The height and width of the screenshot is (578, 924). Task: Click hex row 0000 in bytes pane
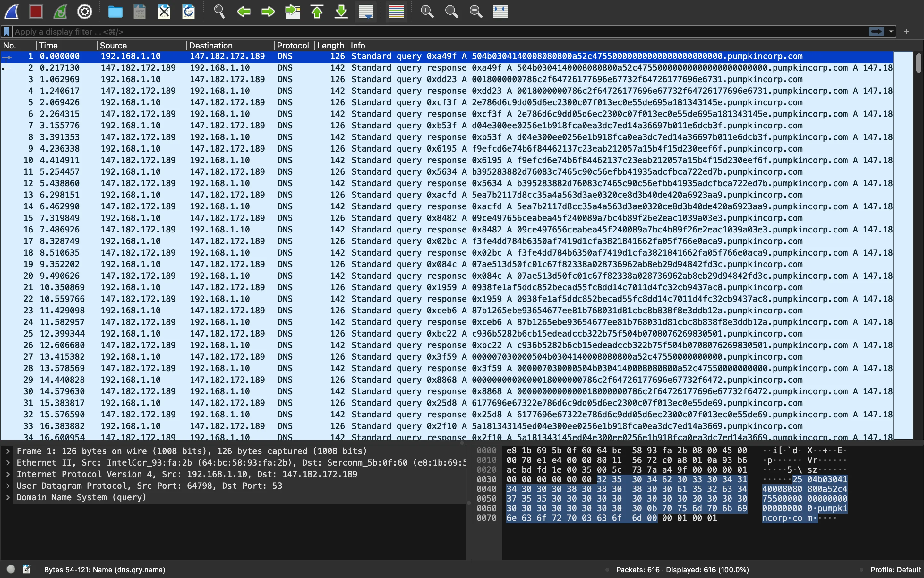click(x=627, y=450)
